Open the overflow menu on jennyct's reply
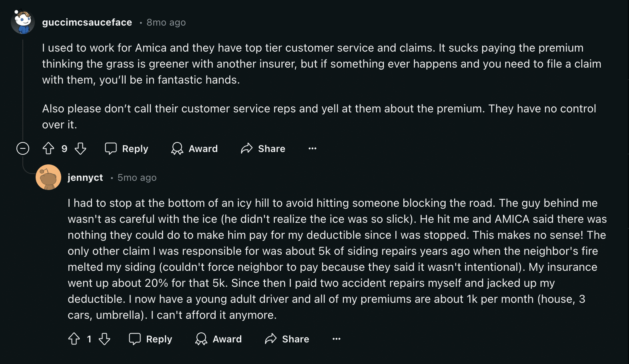This screenshot has height=364, width=629. (x=336, y=339)
